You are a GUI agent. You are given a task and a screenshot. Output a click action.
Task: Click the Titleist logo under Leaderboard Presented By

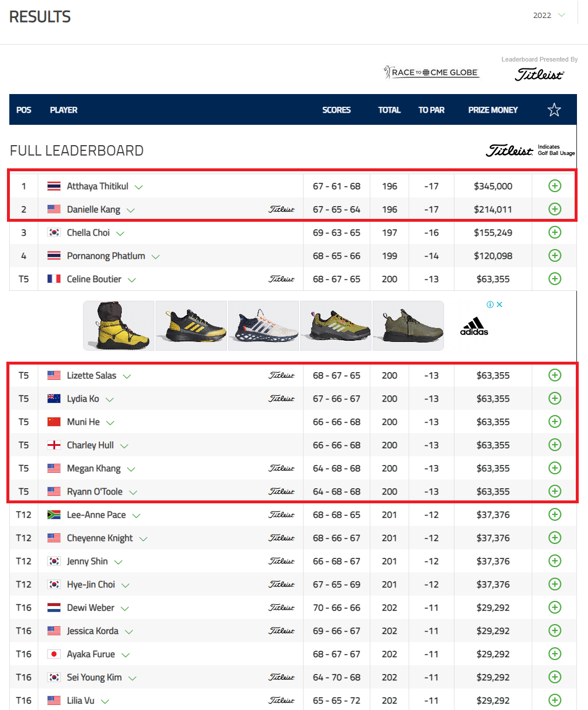(539, 74)
